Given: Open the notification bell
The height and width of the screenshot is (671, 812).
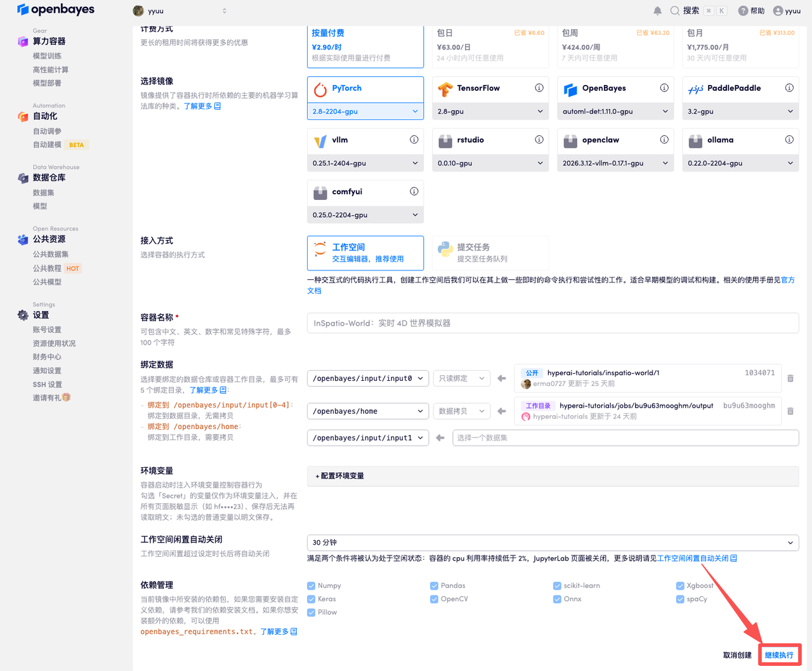Looking at the screenshot, I should click(x=657, y=11).
